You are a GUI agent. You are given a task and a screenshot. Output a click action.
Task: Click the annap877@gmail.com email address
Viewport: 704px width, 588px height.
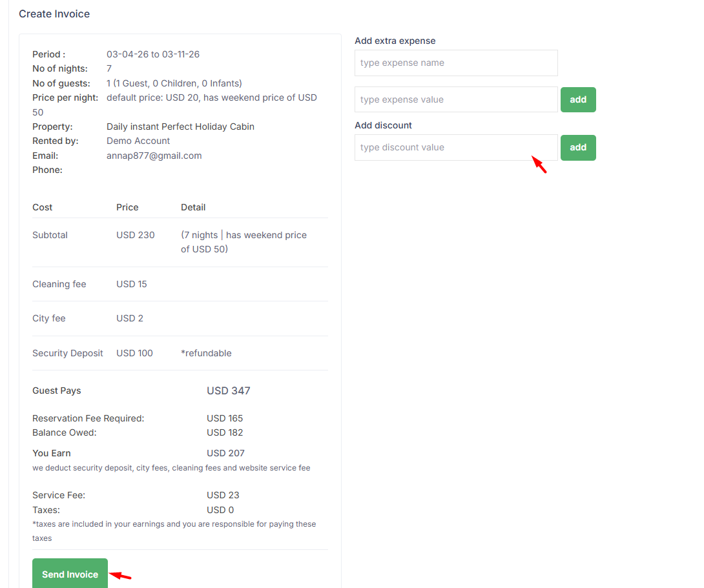(x=154, y=156)
